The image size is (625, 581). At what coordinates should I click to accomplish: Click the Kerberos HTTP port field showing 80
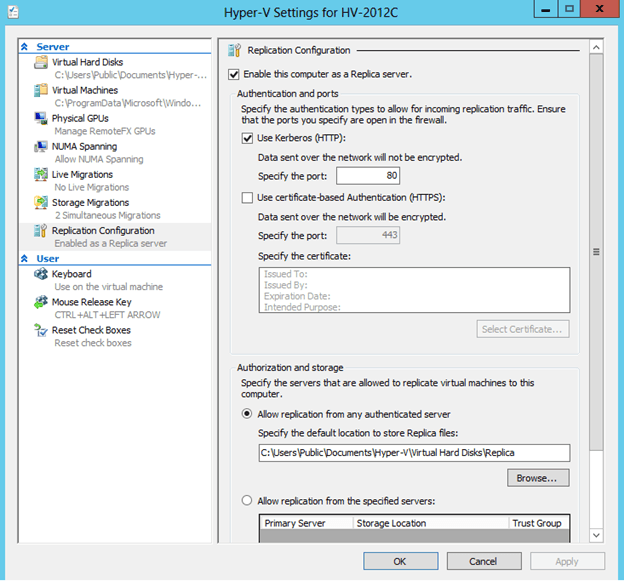coord(368,176)
